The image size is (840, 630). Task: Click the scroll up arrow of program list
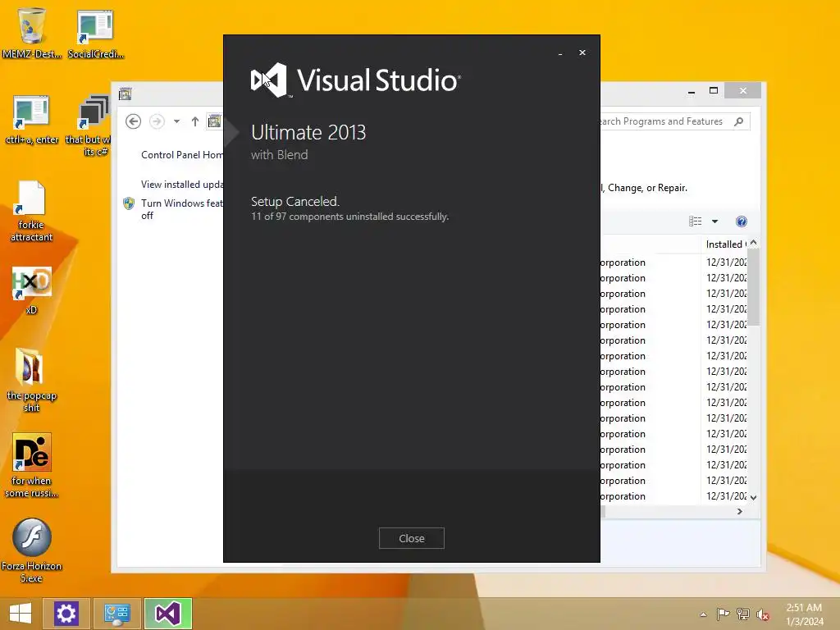(x=754, y=243)
